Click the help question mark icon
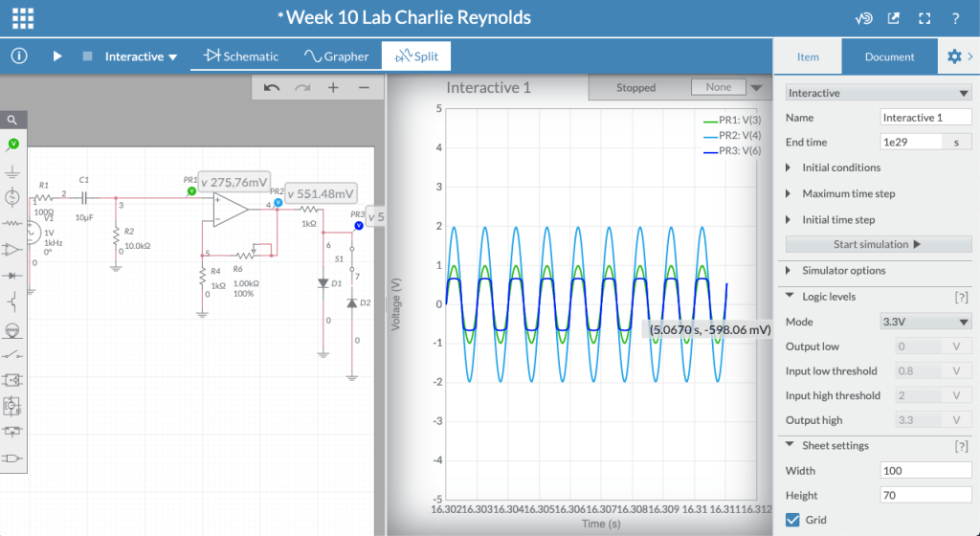 (x=955, y=18)
